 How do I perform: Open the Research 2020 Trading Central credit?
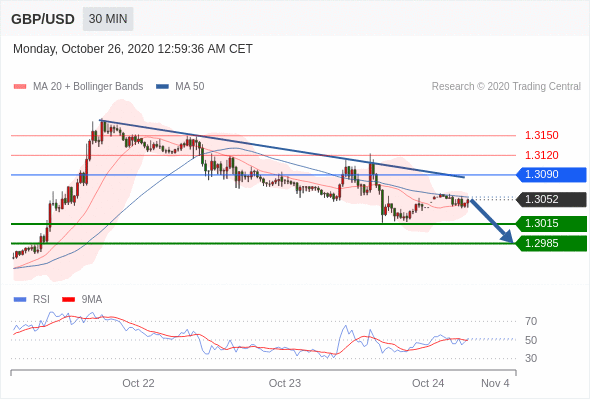click(506, 87)
